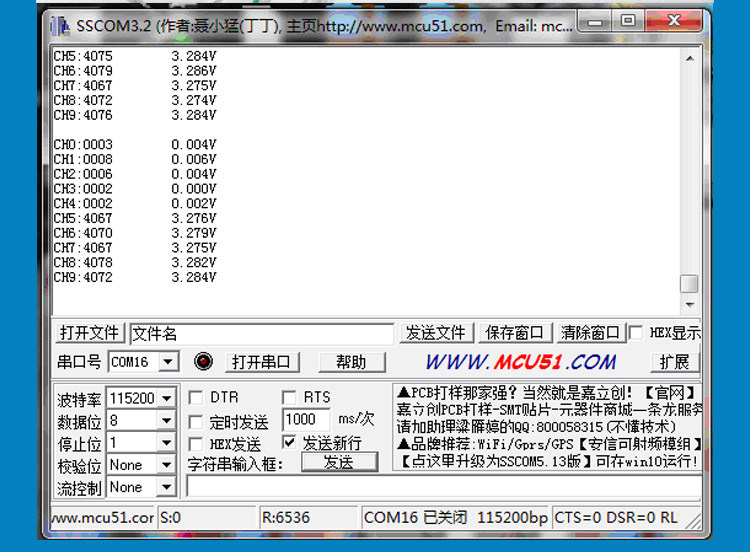Click the scroll down arrow of receive window

pyautogui.click(x=690, y=305)
